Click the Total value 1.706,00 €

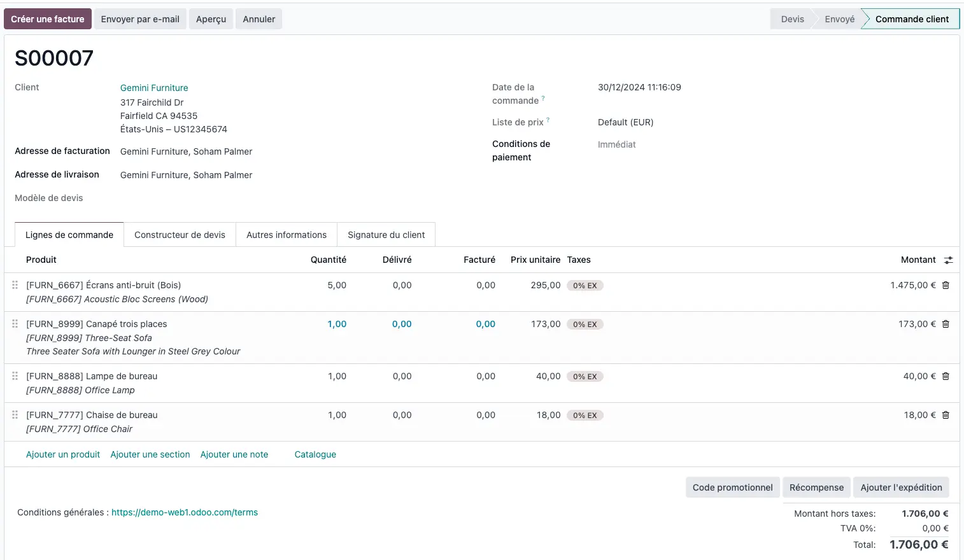(x=919, y=545)
